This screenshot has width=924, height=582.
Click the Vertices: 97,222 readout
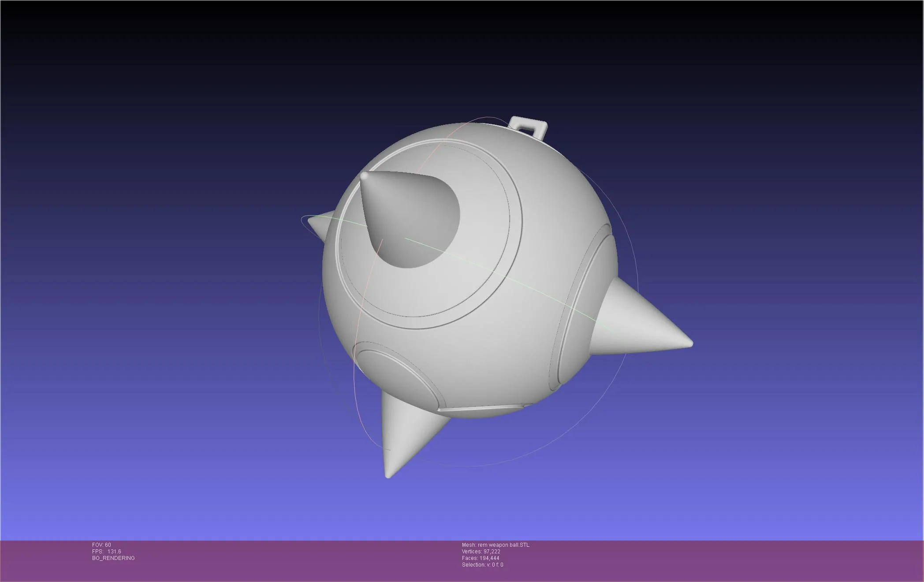point(480,551)
